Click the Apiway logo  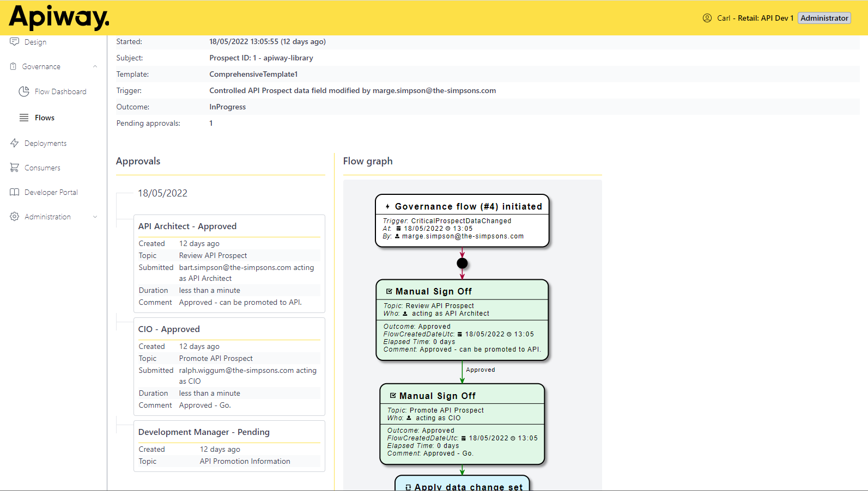tap(59, 17)
